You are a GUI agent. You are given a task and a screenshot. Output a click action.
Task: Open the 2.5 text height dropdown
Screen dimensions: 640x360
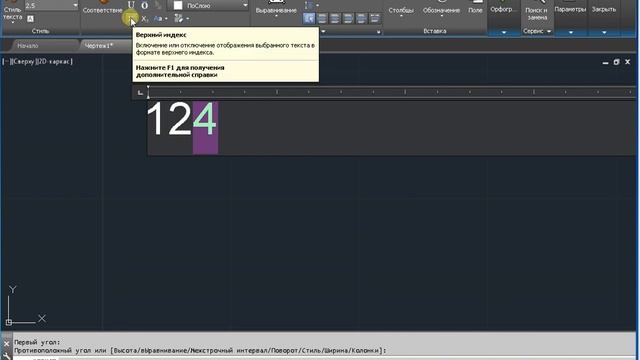75,5
